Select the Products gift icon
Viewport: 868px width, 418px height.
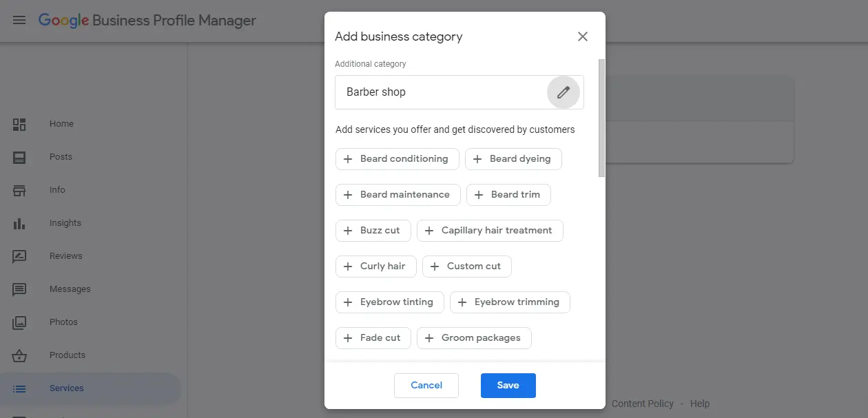point(19,355)
